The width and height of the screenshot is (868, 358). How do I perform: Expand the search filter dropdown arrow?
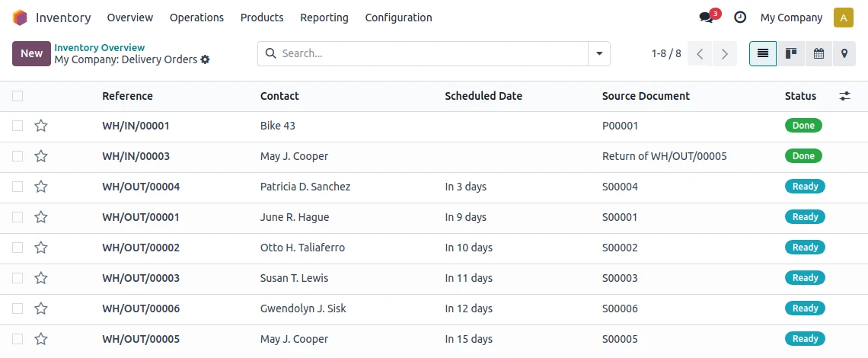coord(599,53)
